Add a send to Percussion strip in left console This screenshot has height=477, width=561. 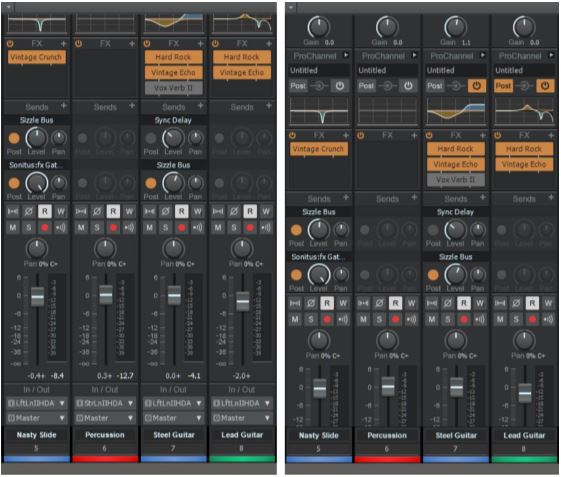(x=132, y=106)
